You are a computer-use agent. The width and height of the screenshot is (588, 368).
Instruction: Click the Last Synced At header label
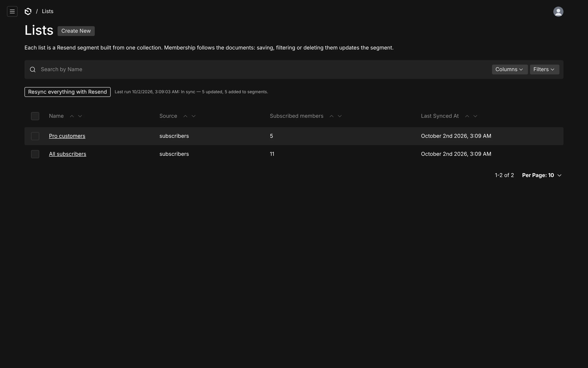coord(440,116)
